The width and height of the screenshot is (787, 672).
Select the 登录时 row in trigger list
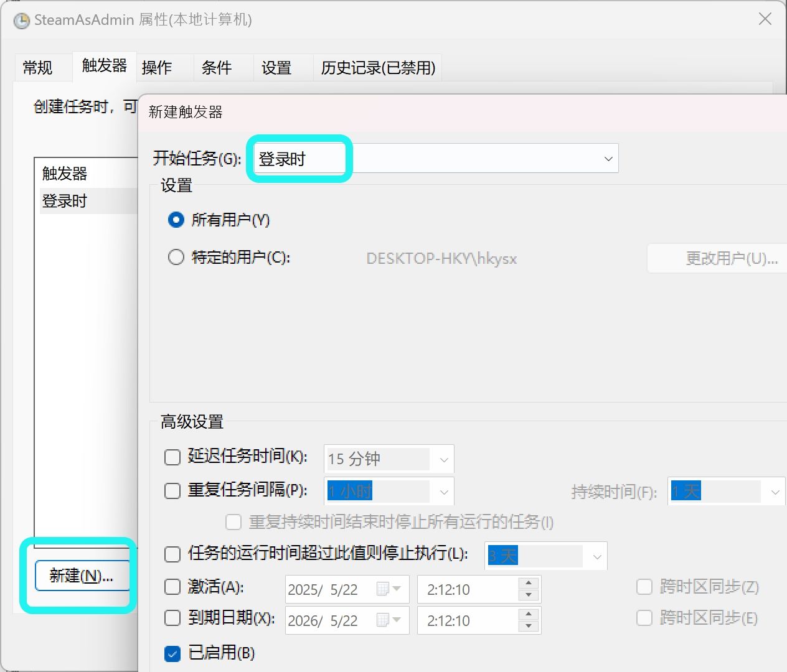pos(88,201)
